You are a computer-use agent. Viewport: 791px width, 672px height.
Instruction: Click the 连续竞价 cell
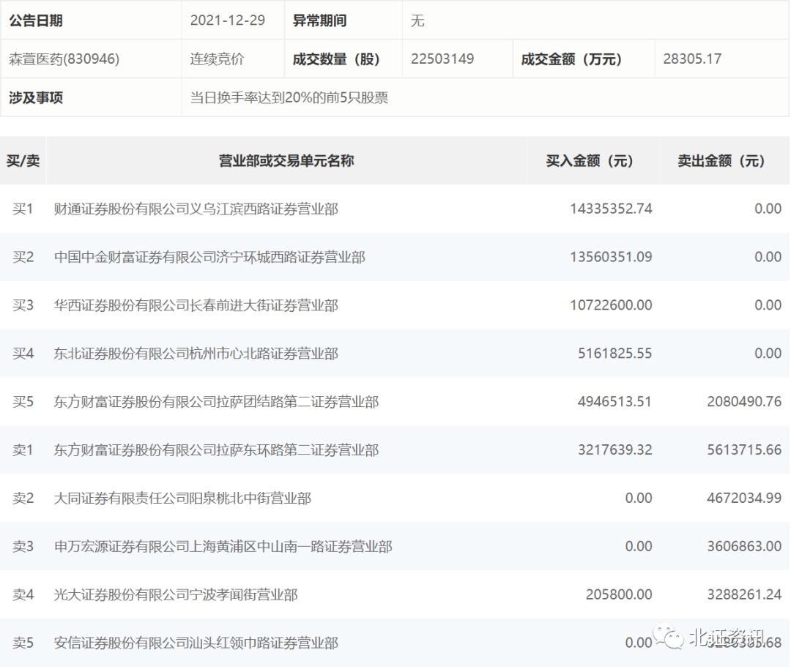pos(217,59)
